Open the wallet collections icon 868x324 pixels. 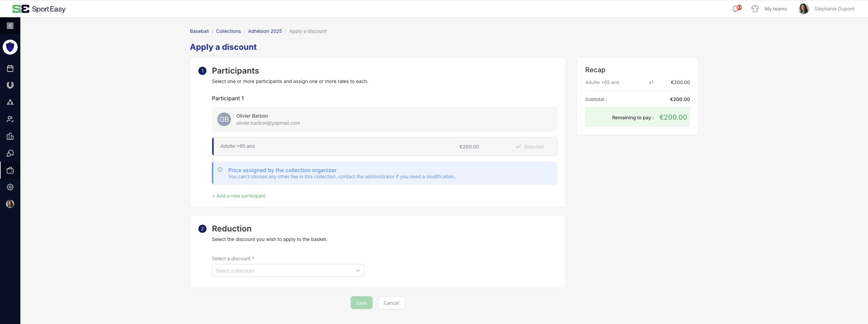pyautogui.click(x=10, y=170)
